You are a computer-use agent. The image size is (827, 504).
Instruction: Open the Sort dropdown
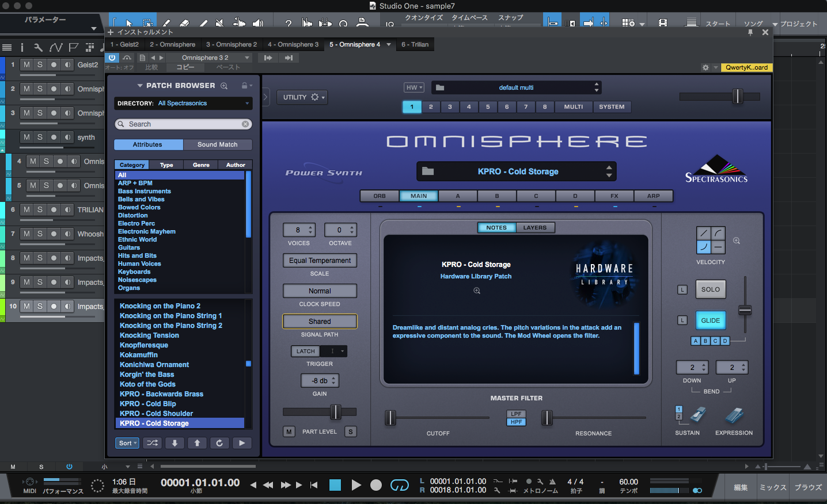[127, 443]
